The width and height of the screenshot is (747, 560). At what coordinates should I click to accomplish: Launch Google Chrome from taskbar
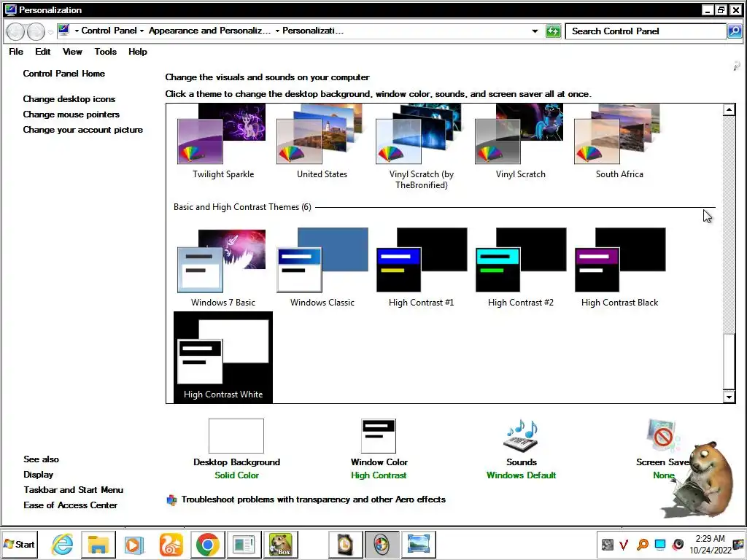(x=207, y=544)
